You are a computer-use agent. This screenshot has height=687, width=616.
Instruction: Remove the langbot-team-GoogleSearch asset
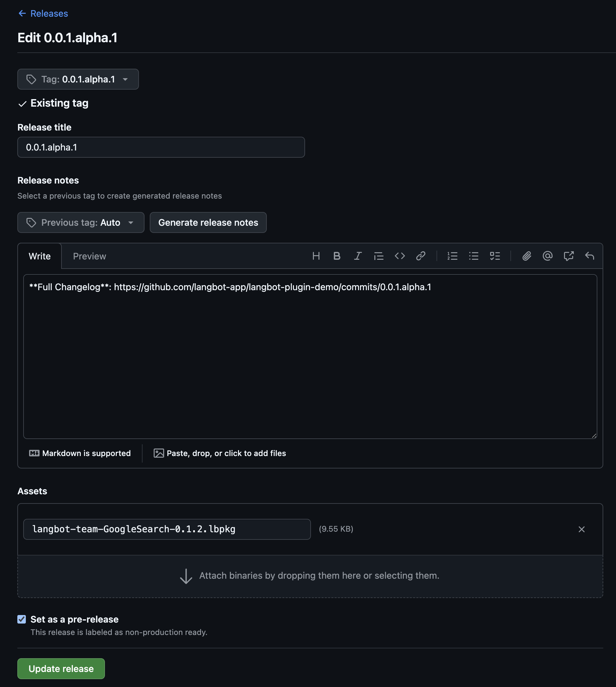(x=581, y=529)
